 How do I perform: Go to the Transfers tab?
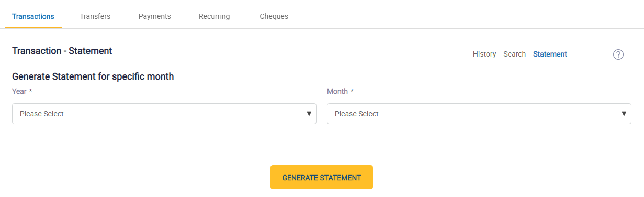point(95,16)
